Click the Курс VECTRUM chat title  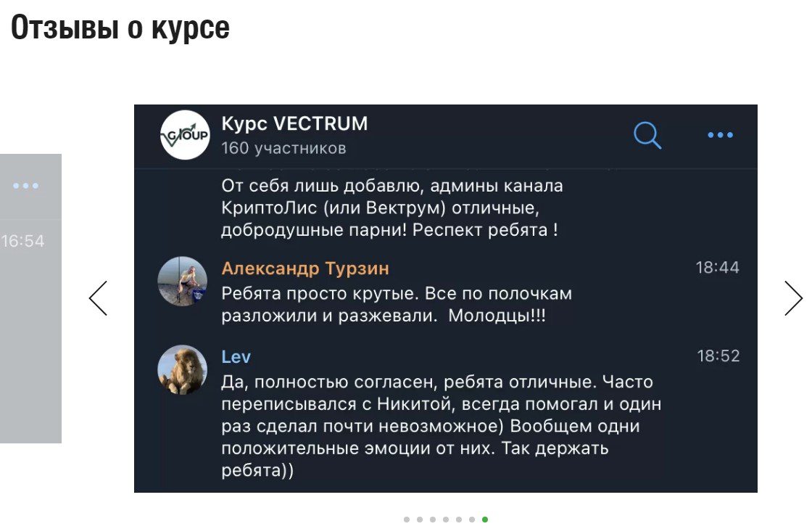point(294,124)
